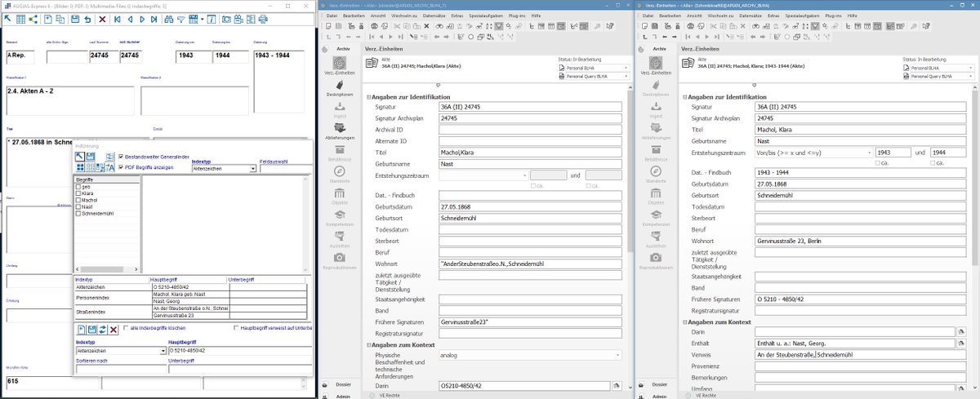
Task: Open Bearbeiten menu in middle window
Action: (x=354, y=16)
